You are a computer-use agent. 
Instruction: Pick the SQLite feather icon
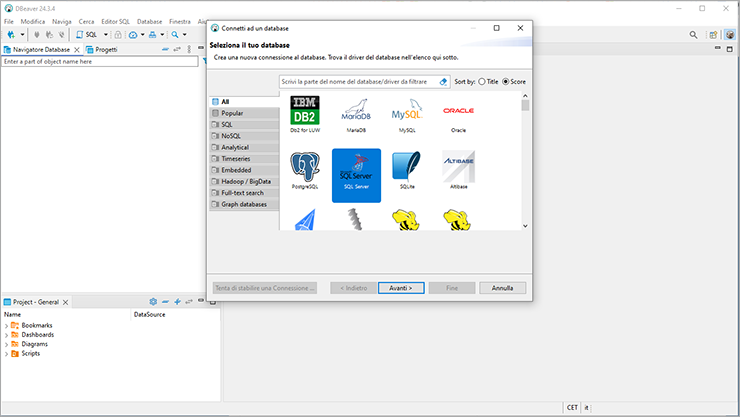click(407, 171)
